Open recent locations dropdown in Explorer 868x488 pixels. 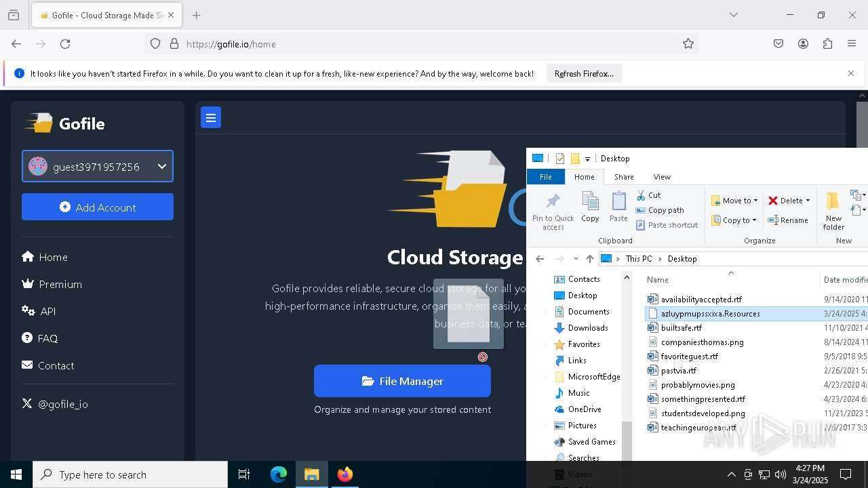pyautogui.click(x=576, y=259)
